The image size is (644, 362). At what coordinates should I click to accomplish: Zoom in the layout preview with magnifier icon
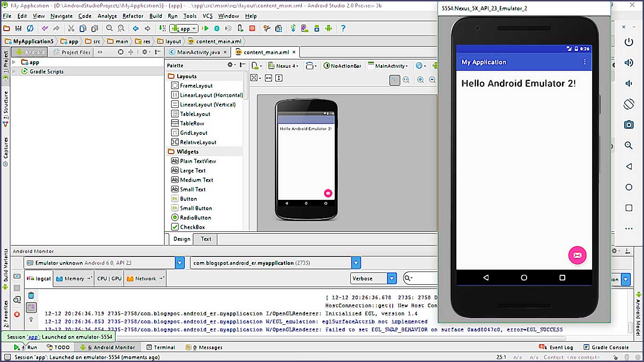coord(421,80)
